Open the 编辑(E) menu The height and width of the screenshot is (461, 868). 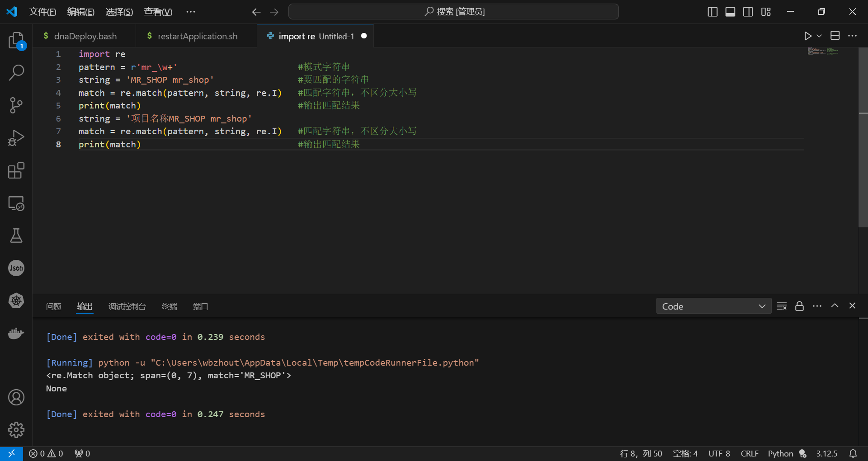coord(80,12)
